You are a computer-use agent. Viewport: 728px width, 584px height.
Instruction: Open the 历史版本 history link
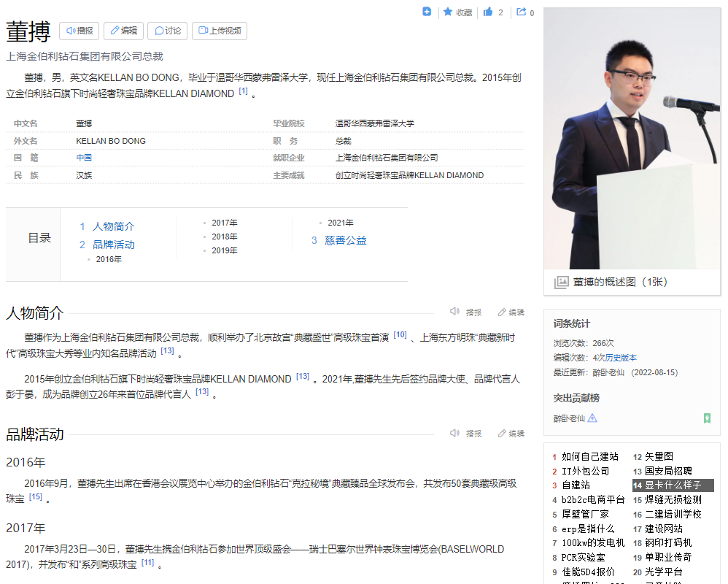[621, 358]
